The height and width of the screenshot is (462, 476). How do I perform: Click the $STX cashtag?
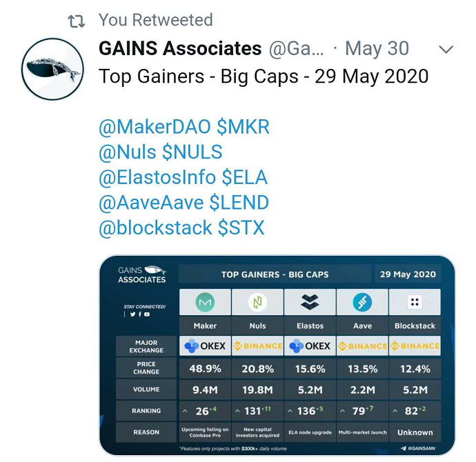tap(241, 228)
